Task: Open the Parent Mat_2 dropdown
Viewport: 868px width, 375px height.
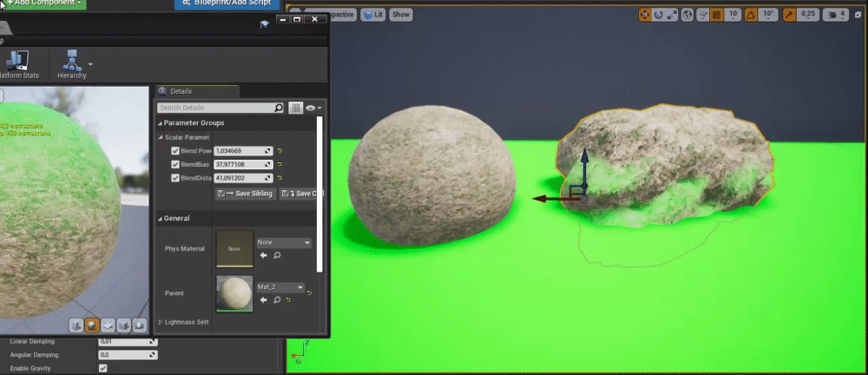Action: 280,287
